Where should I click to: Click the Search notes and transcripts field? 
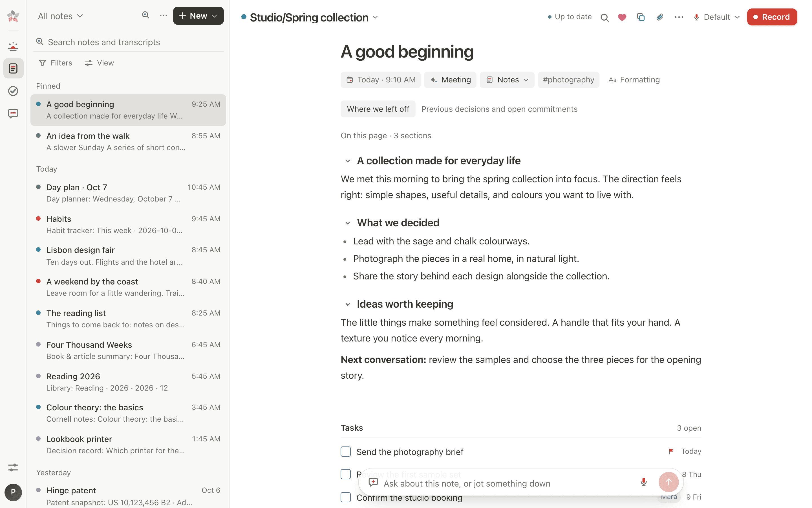coord(128,42)
